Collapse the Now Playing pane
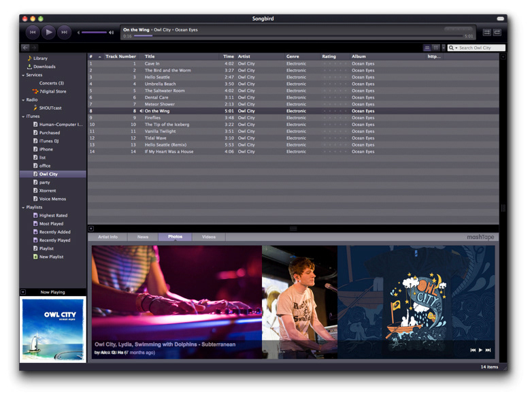Viewport: 532px width, 401px height. (23, 292)
